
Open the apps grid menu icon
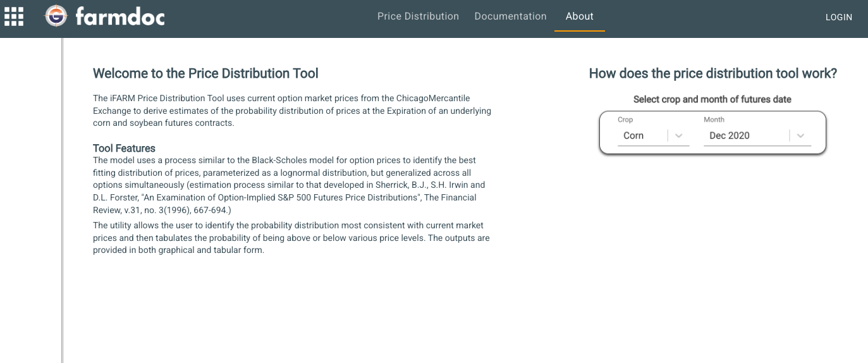[x=14, y=17]
